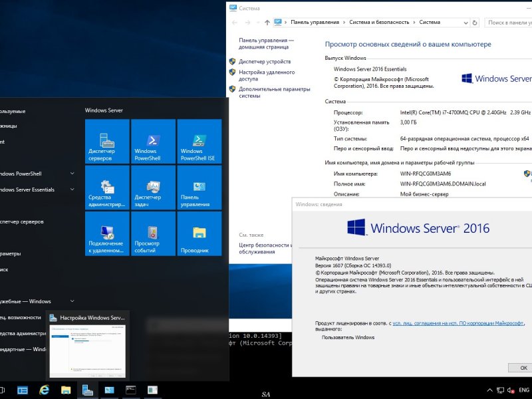
Task: Open the Проводник tile
Action: click(199, 234)
